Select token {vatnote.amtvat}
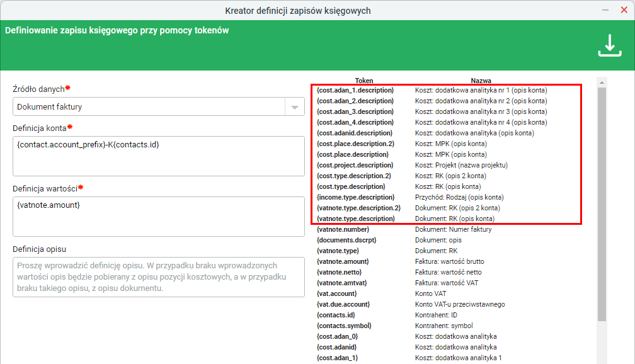 point(342,283)
